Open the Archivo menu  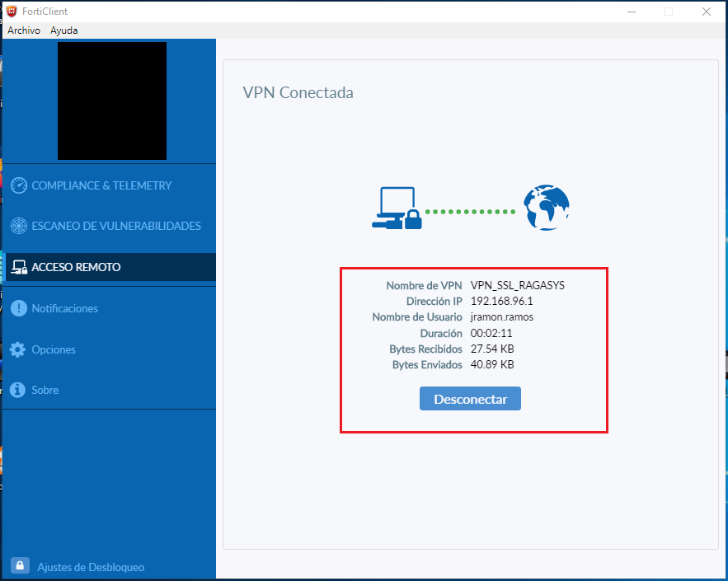[x=23, y=30]
